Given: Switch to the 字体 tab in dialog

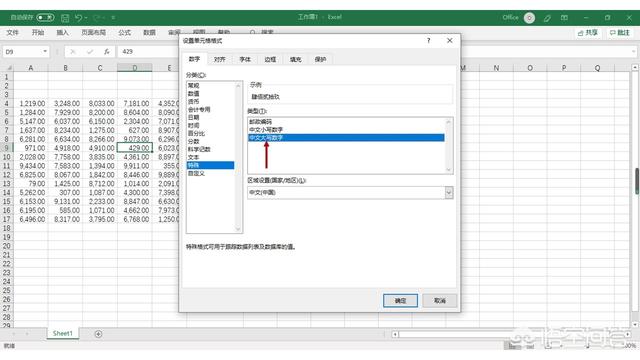Looking at the screenshot, I should 245,60.
